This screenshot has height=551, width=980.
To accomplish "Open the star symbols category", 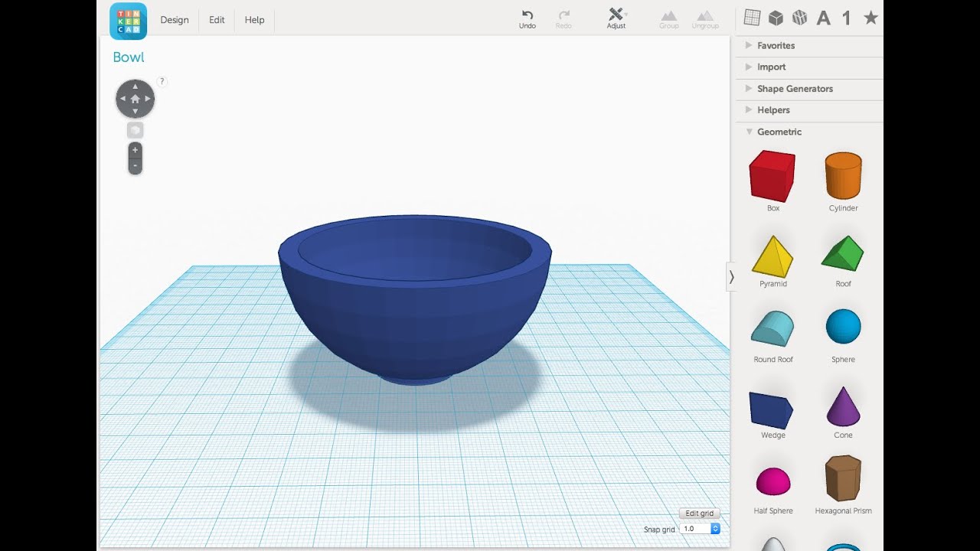I will 871,18.
